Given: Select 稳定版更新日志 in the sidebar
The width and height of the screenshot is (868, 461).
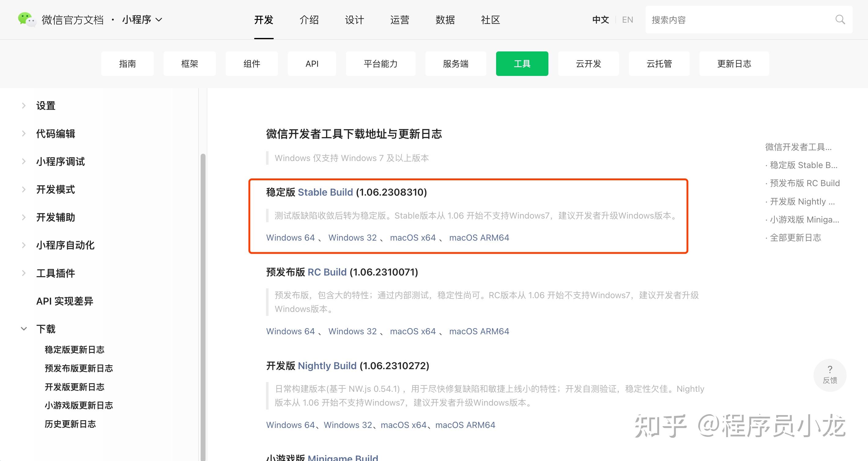Looking at the screenshot, I should pos(74,349).
